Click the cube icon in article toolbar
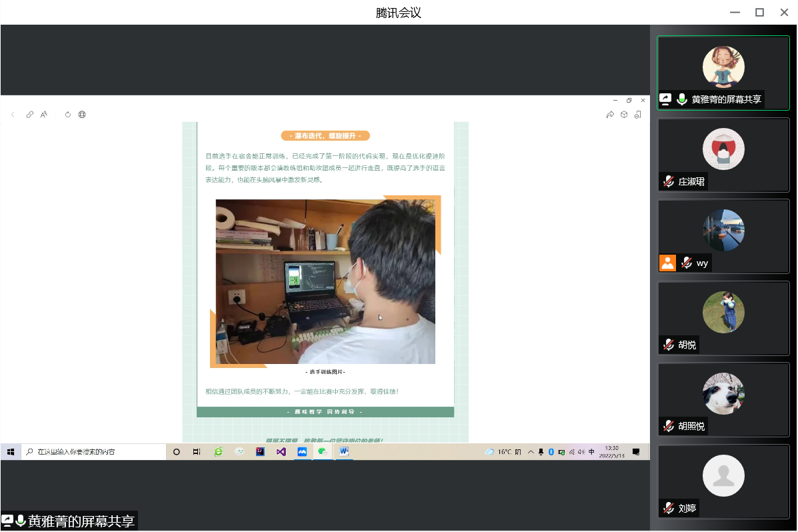The width and height of the screenshot is (798, 532). click(624, 115)
